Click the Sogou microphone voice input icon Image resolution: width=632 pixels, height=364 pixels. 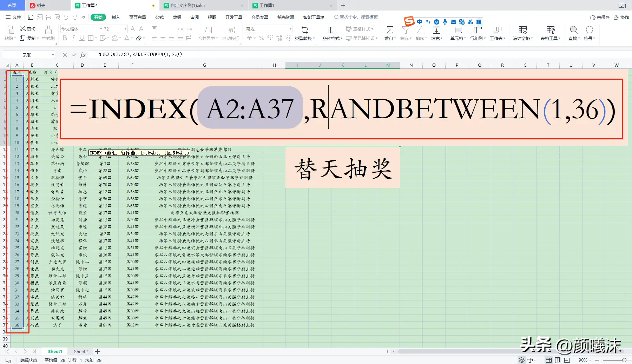[445, 22]
